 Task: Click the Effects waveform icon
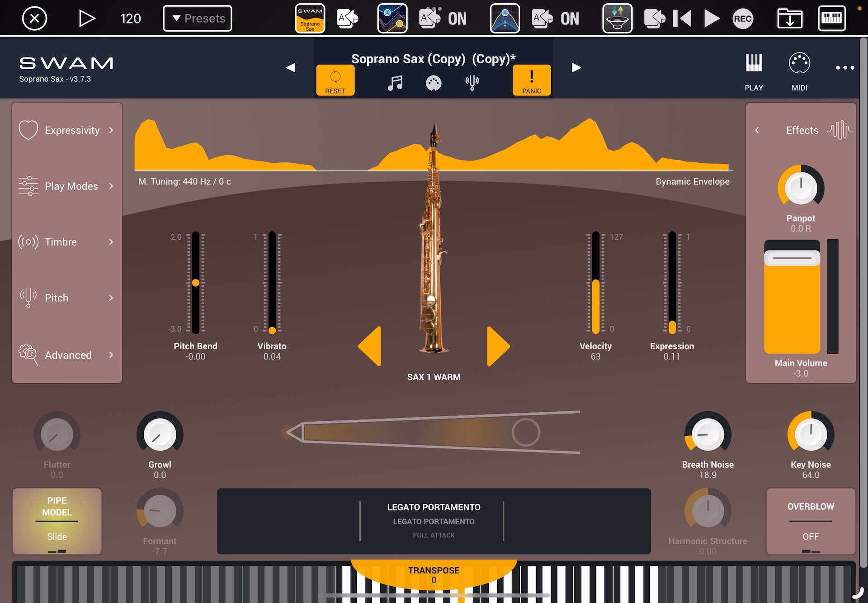[x=840, y=130]
